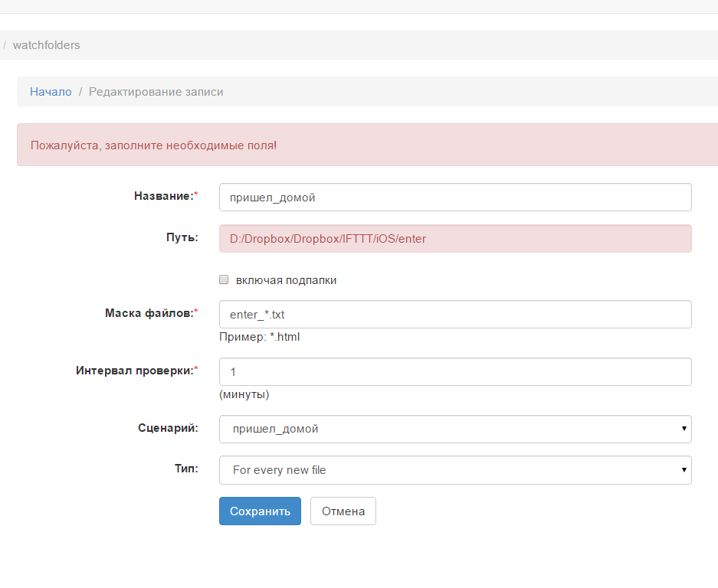
Task: Click the 'Название:' field label
Action: [164, 196]
